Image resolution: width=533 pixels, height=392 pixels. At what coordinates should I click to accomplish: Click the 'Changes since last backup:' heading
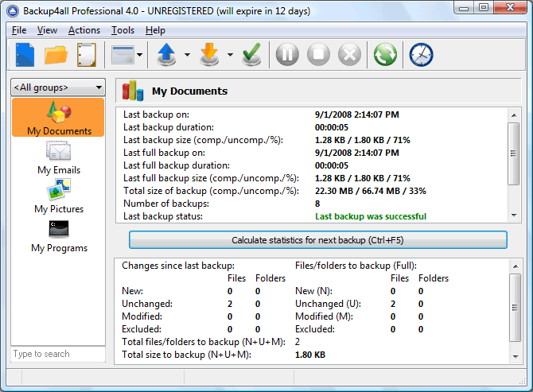[x=178, y=266]
